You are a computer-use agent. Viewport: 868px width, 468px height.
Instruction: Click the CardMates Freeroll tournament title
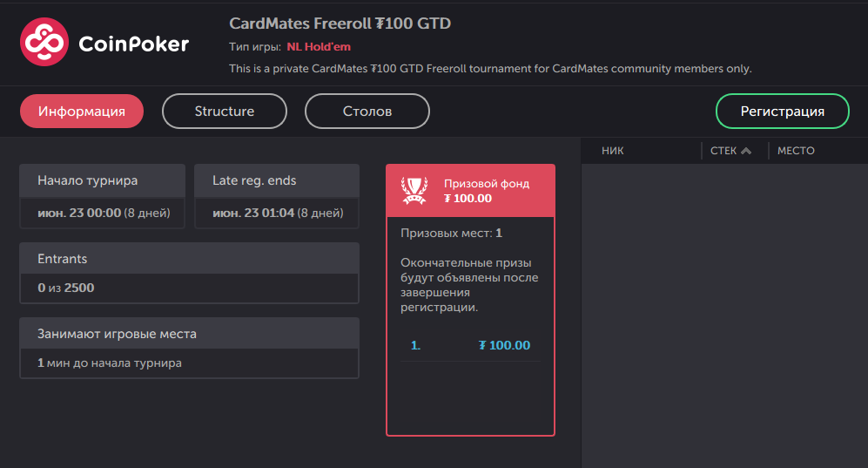point(340,24)
